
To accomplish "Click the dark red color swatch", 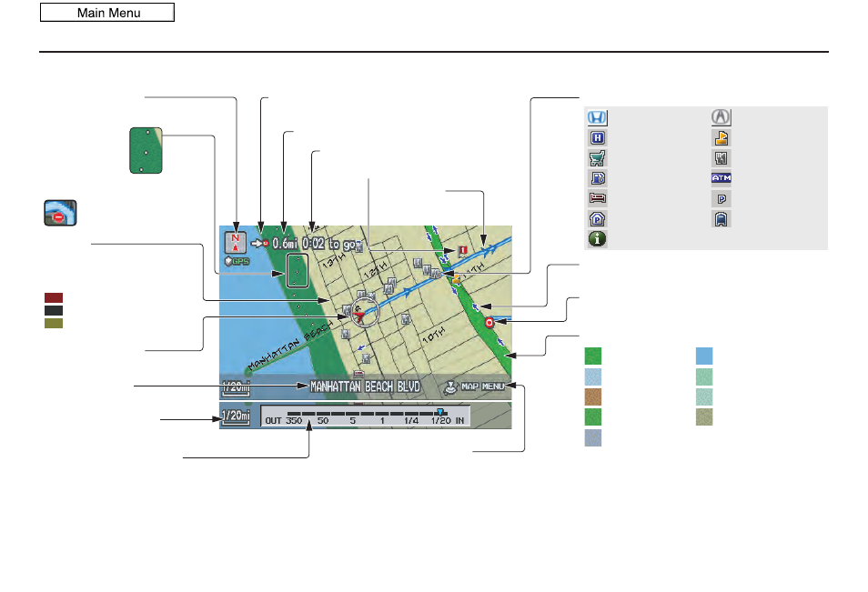I will pyautogui.click(x=54, y=297).
